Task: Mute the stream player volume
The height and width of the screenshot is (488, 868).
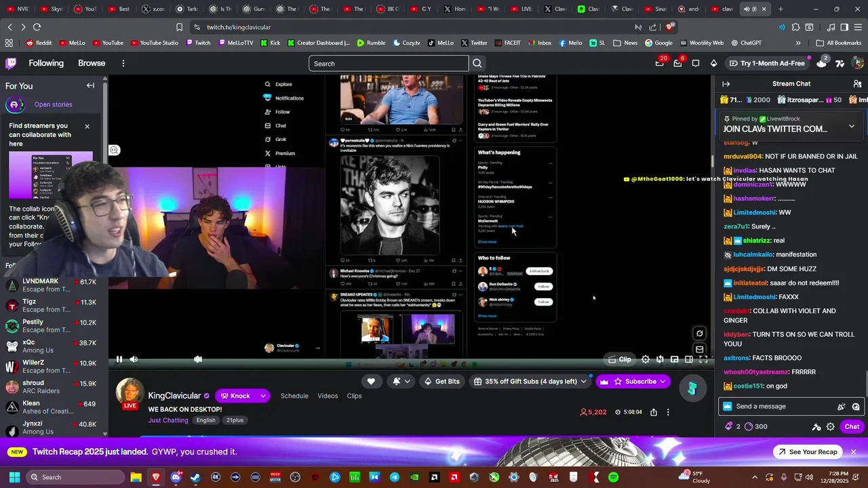Action: (134, 359)
